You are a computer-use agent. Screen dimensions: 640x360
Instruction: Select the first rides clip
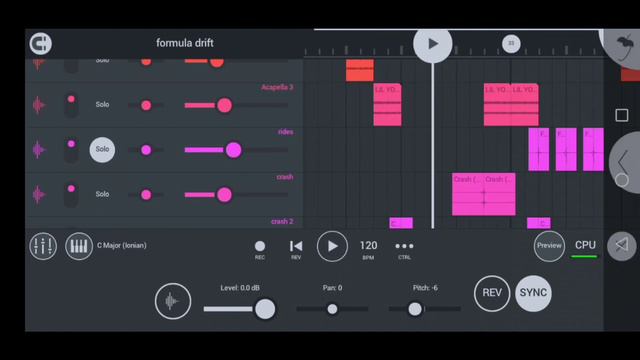[x=539, y=149]
